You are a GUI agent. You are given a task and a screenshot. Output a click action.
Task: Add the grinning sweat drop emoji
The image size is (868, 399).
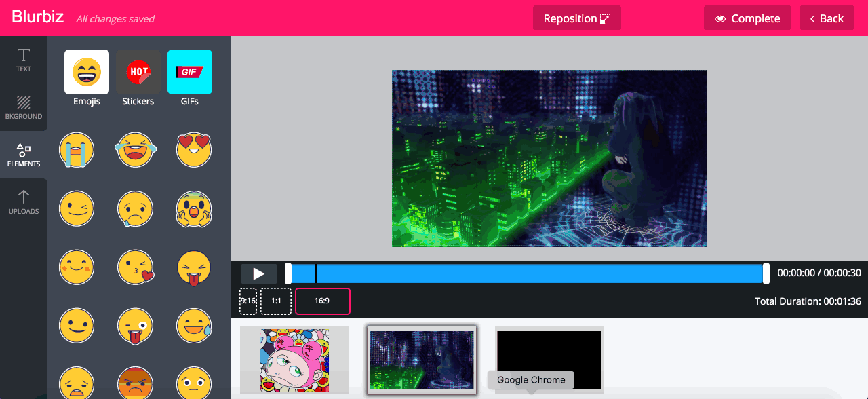point(194,325)
